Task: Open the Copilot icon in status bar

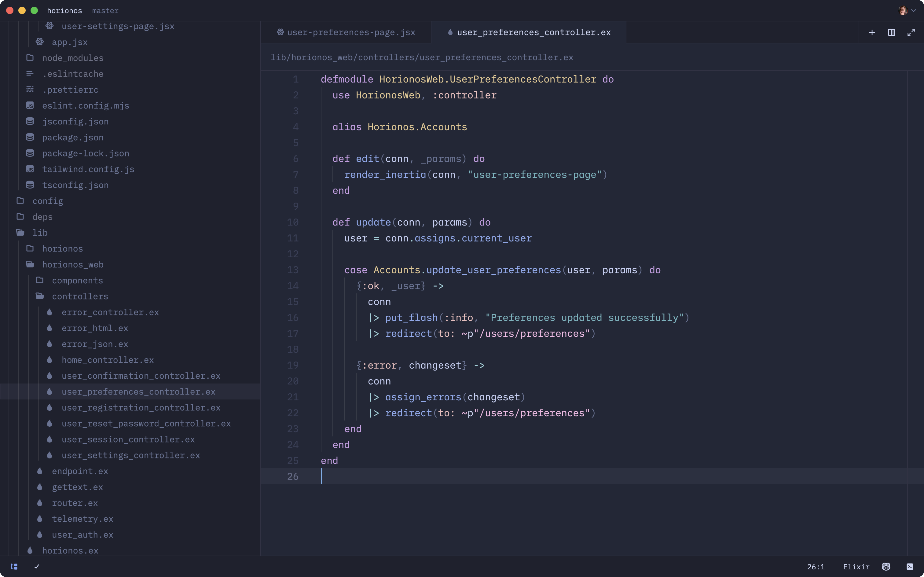Action: click(886, 566)
